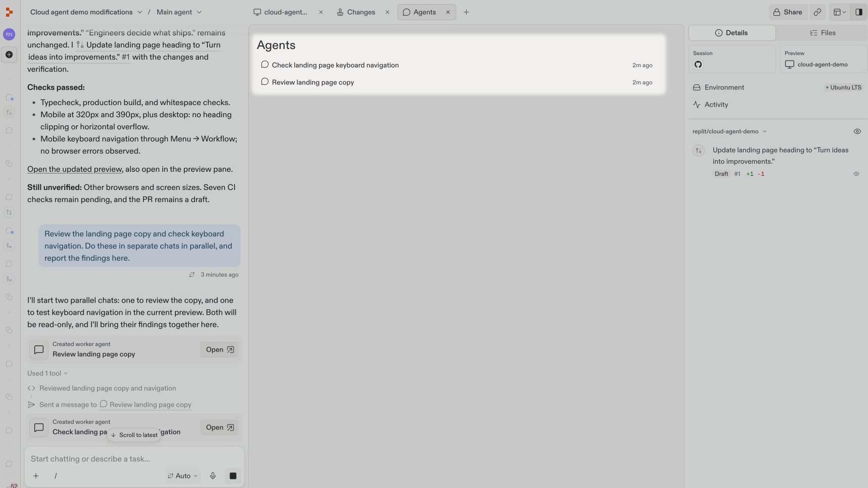Open the Auto mode dropdown
Viewport: 868px width, 488px height.
click(x=183, y=476)
